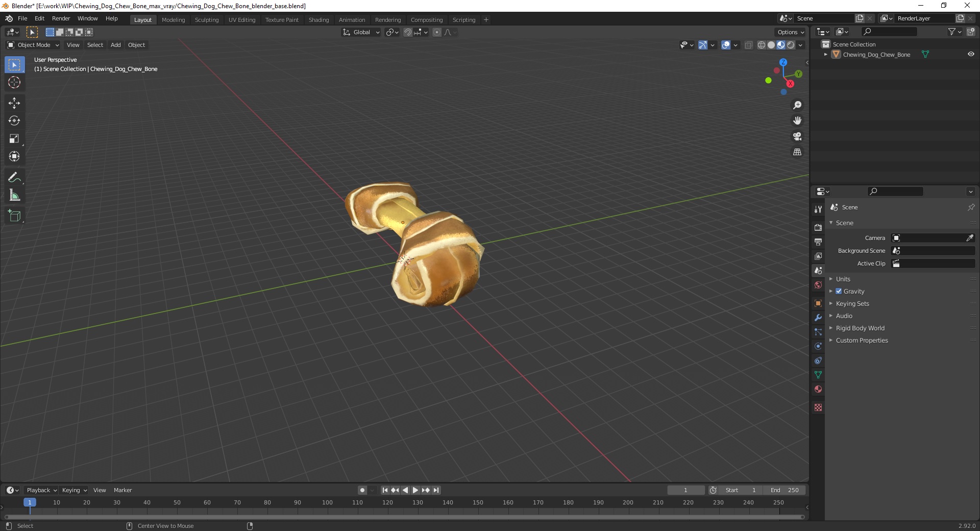
Task: Toggle proportional editing
Action: coord(437,32)
